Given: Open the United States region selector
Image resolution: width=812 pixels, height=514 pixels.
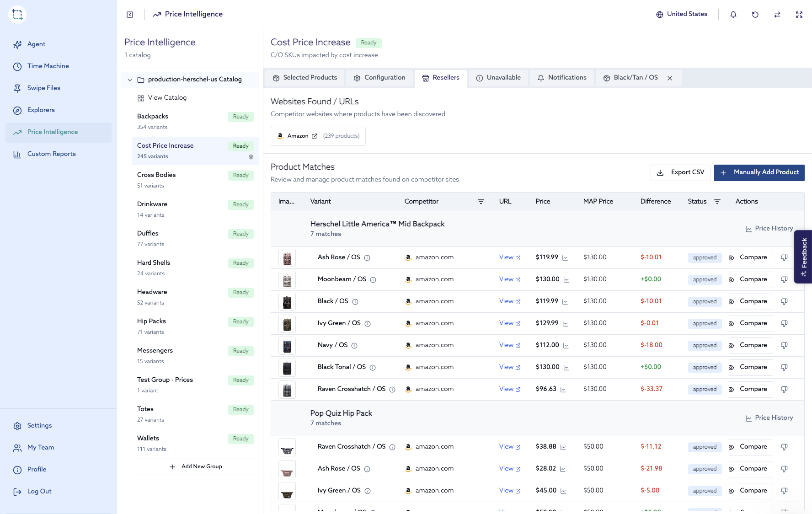Looking at the screenshot, I should click(x=682, y=14).
